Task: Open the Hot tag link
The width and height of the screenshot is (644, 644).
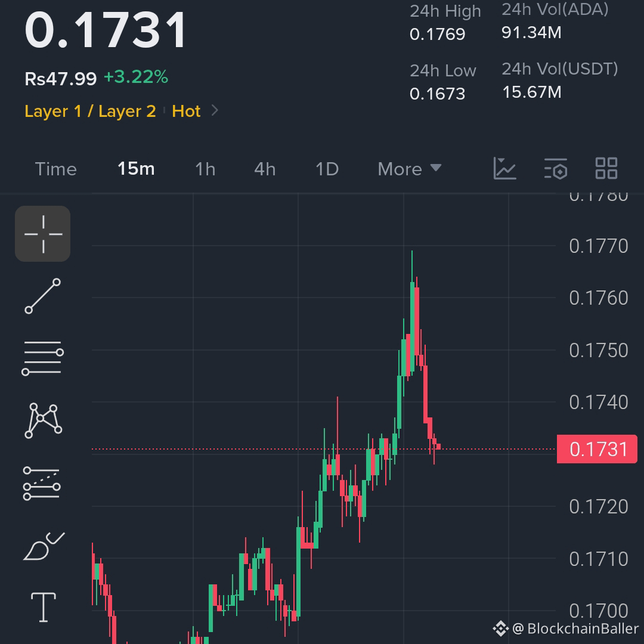Action: click(186, 112)
